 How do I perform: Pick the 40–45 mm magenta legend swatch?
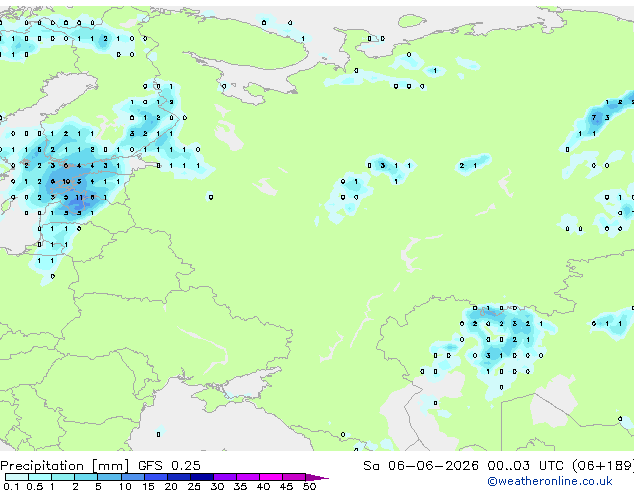click(271, 477)
